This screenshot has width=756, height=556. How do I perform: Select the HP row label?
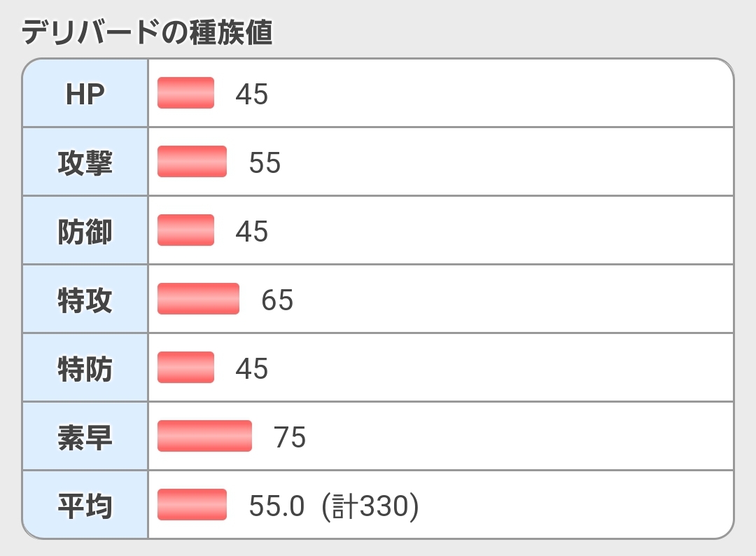pos(85,94)
